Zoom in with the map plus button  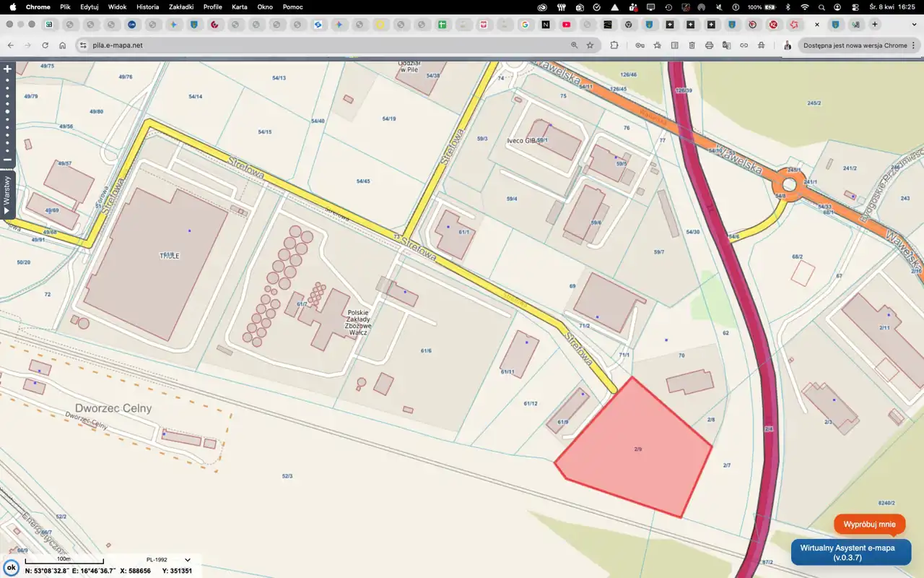point(8,69)
